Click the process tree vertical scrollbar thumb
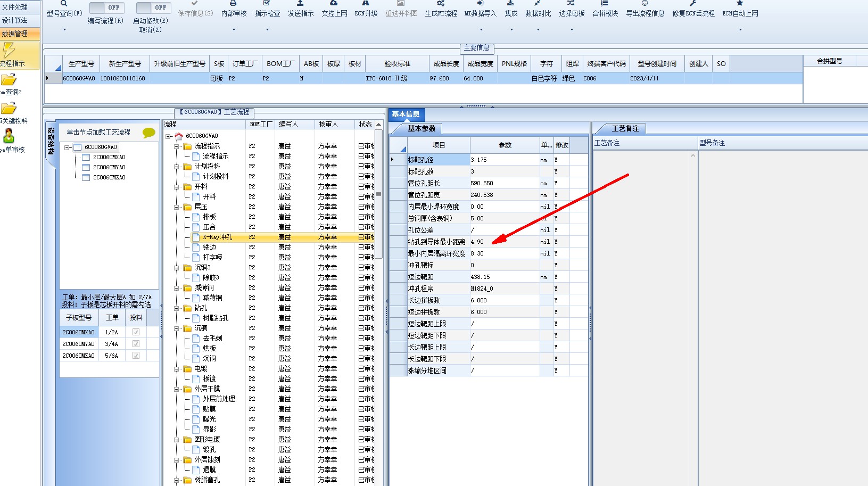The width and height of the screenshot is (868, 486). [378, 194]
